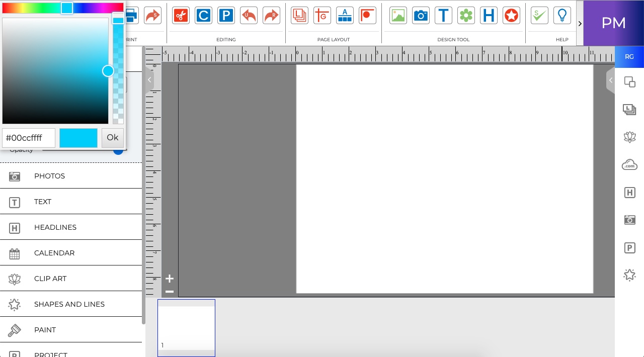Image resolution: width=644 pixels, height=357 pixels.
Task: Open the SHAPES AND LINES section
Action: [x=69, y=304]
